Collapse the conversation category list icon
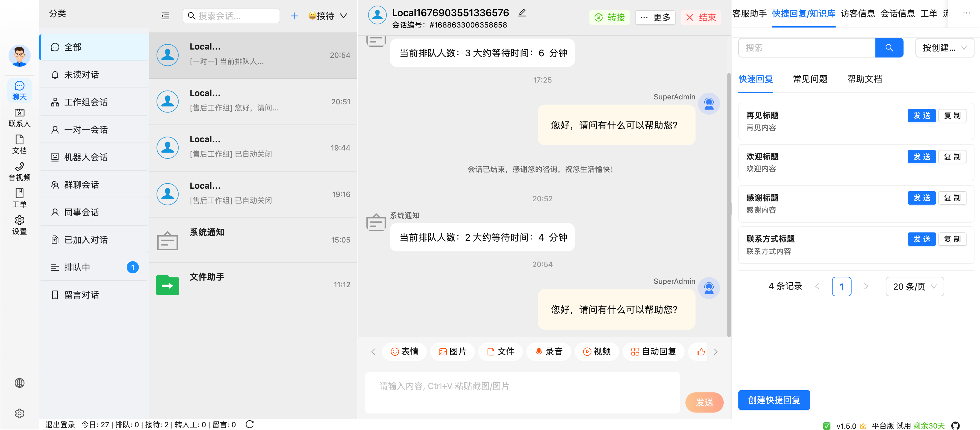 [x=165, y=16]
